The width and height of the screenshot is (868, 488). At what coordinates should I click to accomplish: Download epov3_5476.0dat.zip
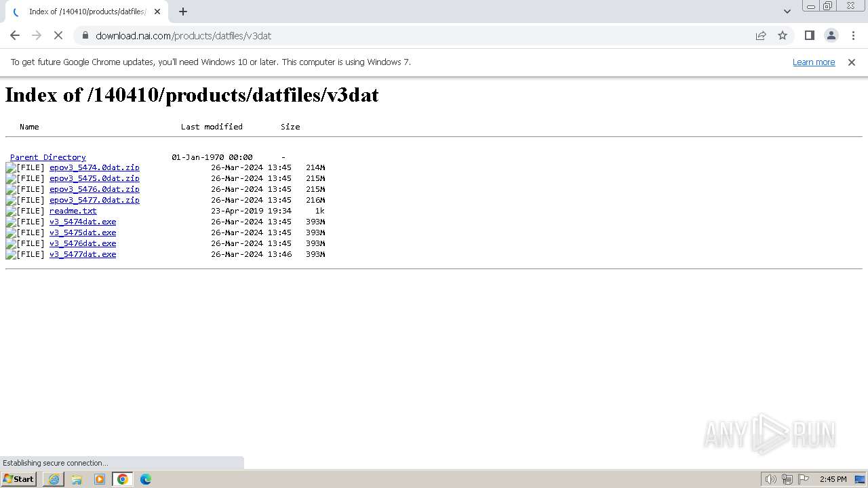pos(94,189)
